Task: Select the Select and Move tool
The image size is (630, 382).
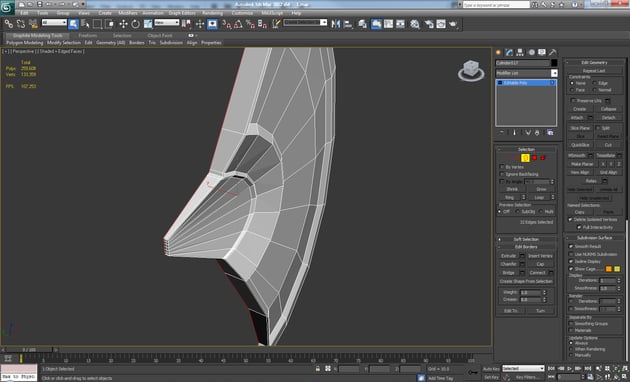Action: [123, 24]
